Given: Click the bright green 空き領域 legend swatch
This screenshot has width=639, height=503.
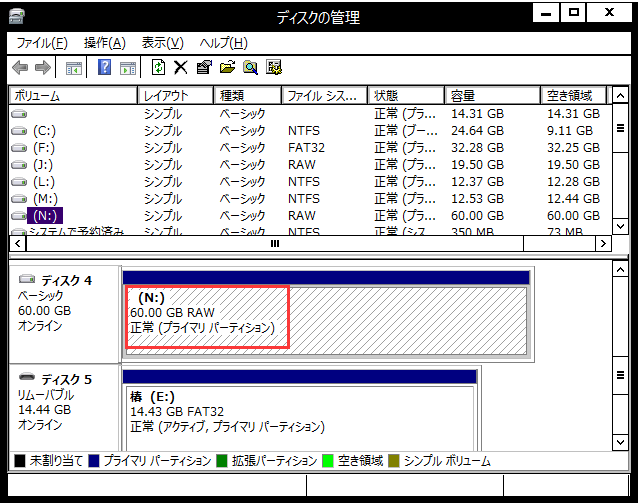Looking at the screenshot, I should click(x=328, y=461).
